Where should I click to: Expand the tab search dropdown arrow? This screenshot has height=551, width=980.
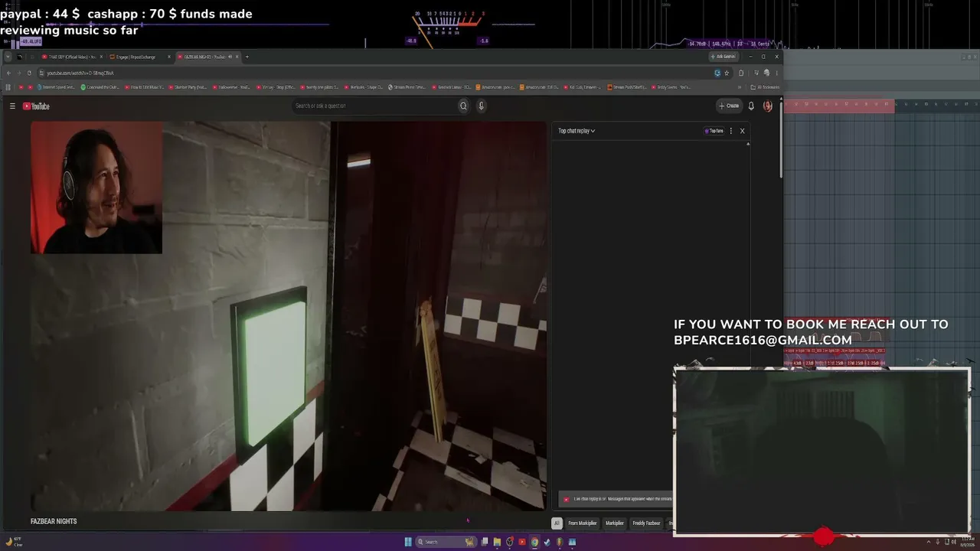tap(8, 57)
